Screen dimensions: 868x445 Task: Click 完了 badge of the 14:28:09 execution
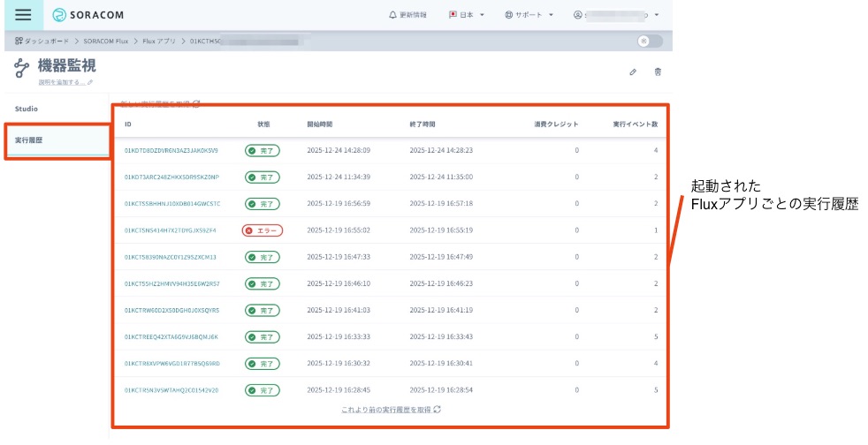click(x=262, y=151)
